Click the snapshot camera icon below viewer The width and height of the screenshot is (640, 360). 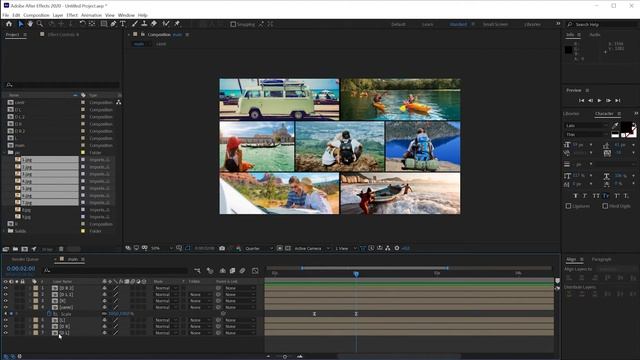pos(222,248)
